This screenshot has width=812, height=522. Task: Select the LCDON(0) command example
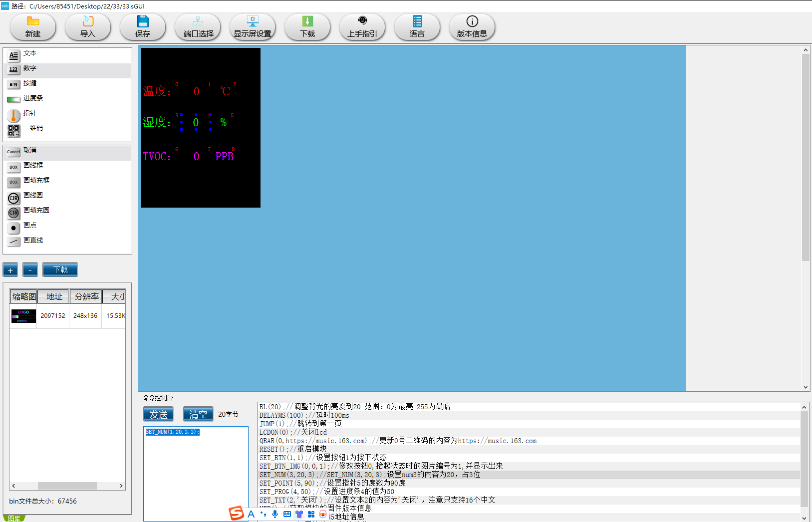coord(529,432)
